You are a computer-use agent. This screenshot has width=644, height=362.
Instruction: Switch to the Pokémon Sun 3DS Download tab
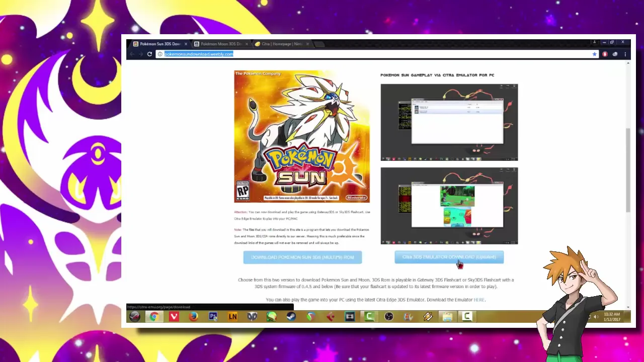pos(160,44)
